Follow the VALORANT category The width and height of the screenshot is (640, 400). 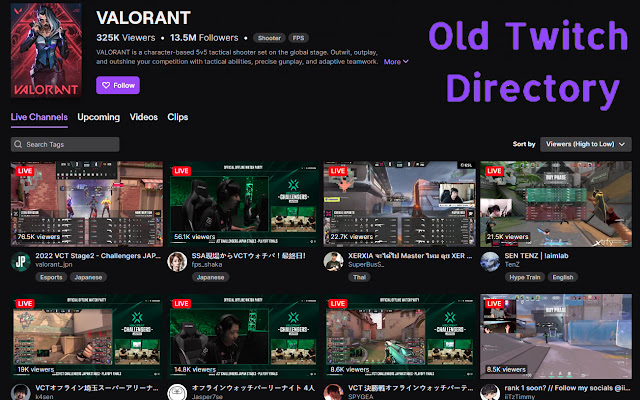coord(118,85)
